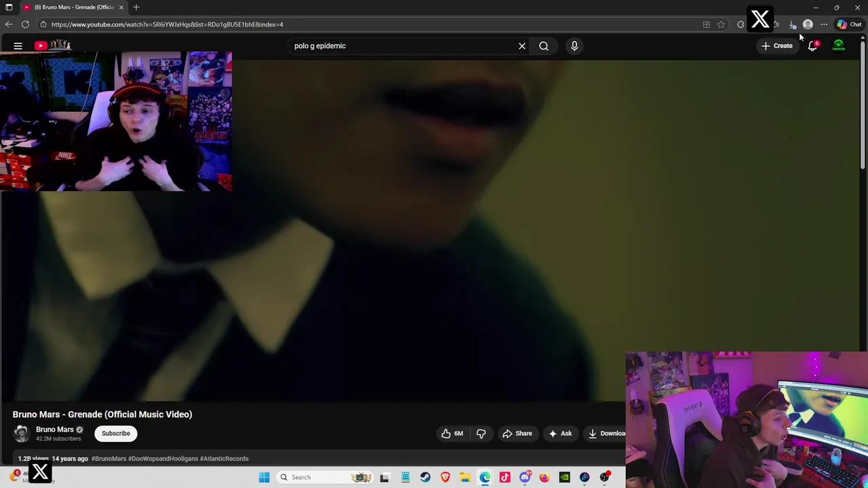Go back in the browser

(9, 24)
